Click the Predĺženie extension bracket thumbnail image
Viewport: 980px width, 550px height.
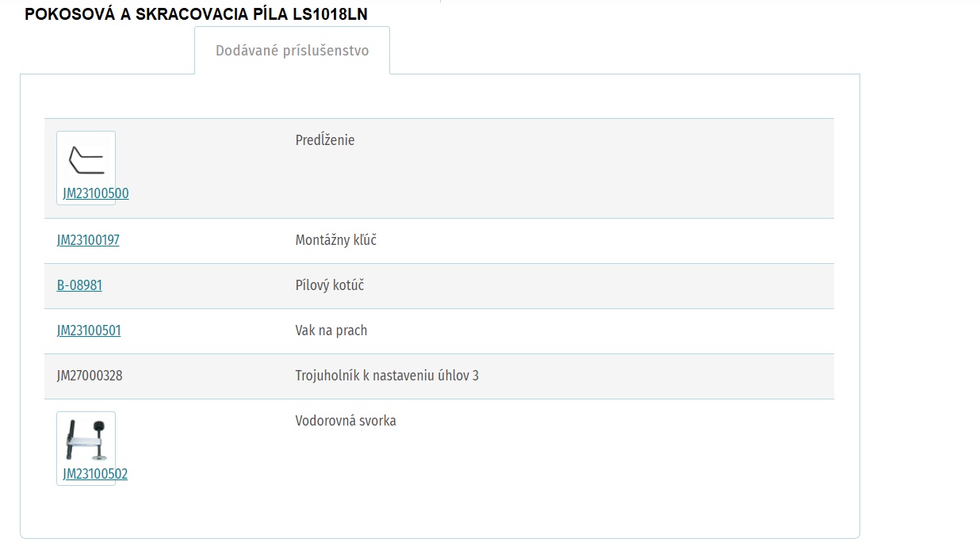[86, 159]
